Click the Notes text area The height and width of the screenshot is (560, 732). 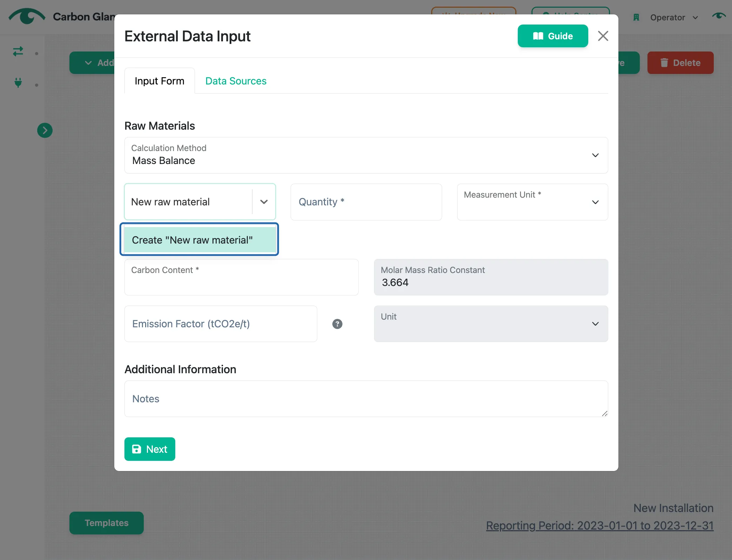(x=366, y=399)
